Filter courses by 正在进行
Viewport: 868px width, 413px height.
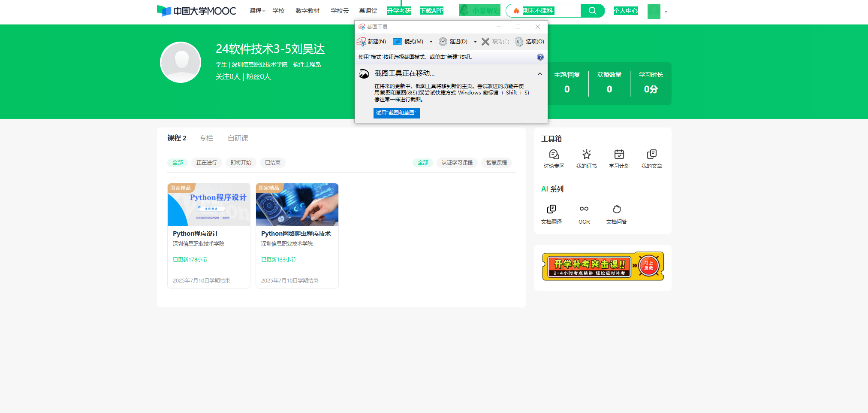point(207,163)
